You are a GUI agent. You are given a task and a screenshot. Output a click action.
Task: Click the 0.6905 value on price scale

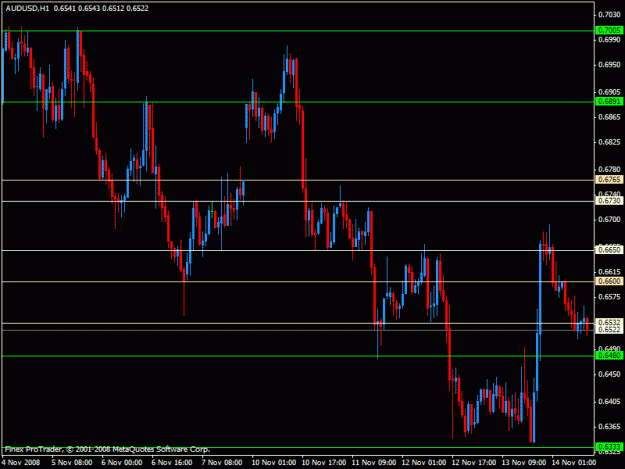609,92
